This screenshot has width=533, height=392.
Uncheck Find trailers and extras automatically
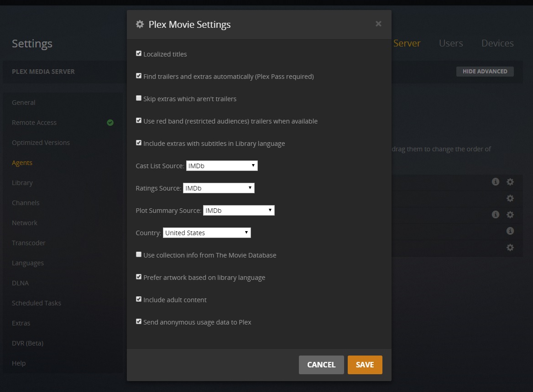click(139, 76)
